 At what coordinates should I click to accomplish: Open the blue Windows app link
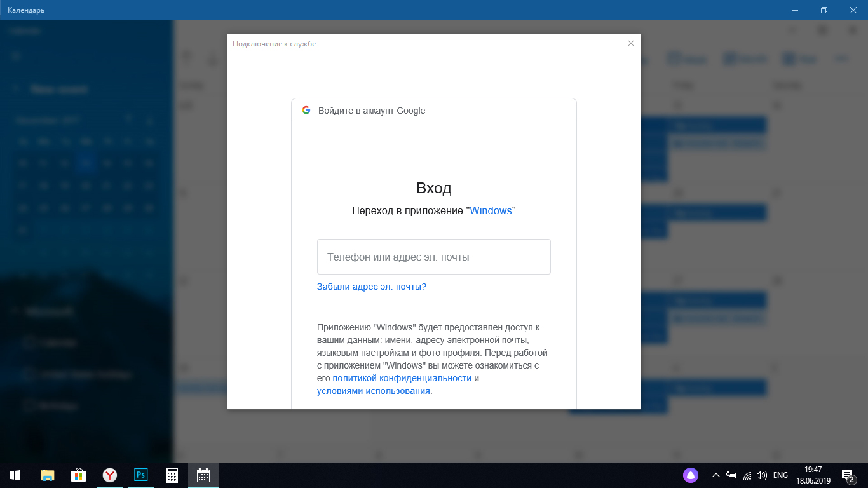click(491, 210)
